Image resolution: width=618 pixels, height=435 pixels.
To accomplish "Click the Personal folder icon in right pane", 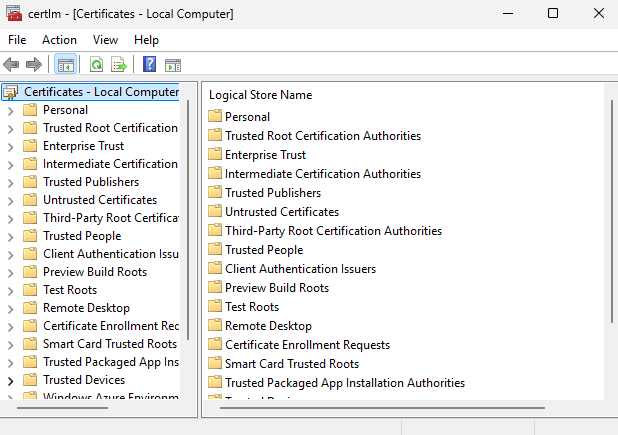I will (x=214, y=117).
